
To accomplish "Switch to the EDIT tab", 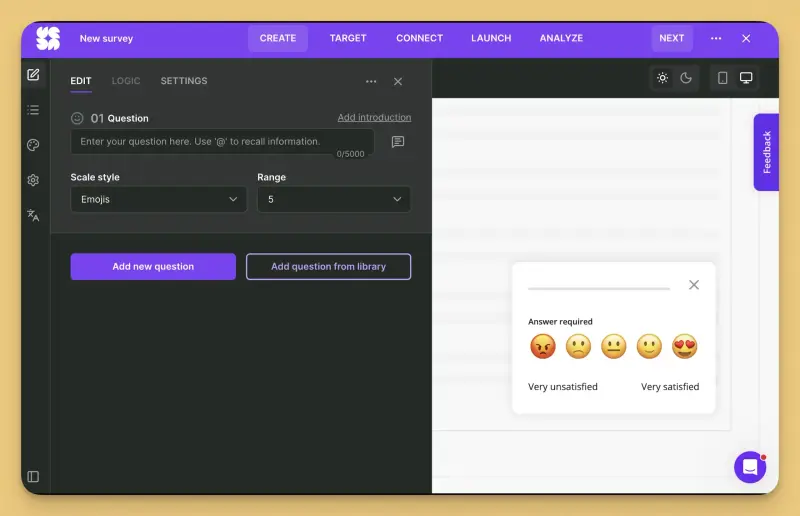I will pos(81,81).
